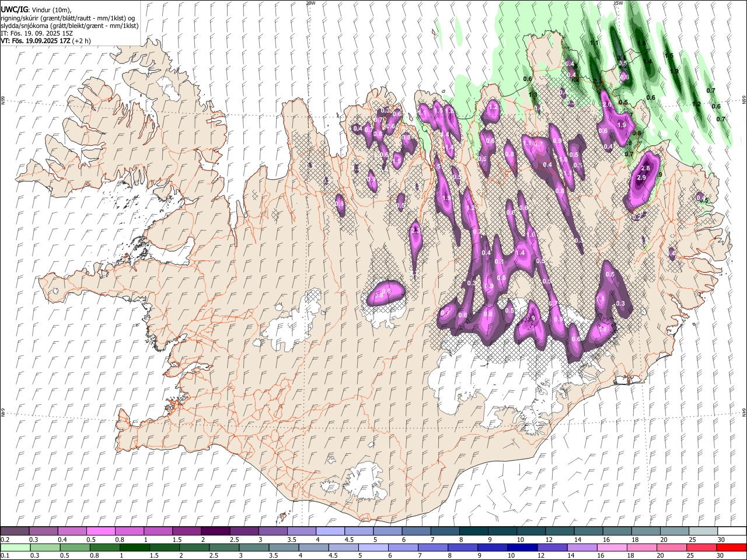Image resolution: width=747 pixels, height=560 pixels.
Task: Click the bright pink 0.5 swatch in the upper legend
Action: click(x=100, y=531)
